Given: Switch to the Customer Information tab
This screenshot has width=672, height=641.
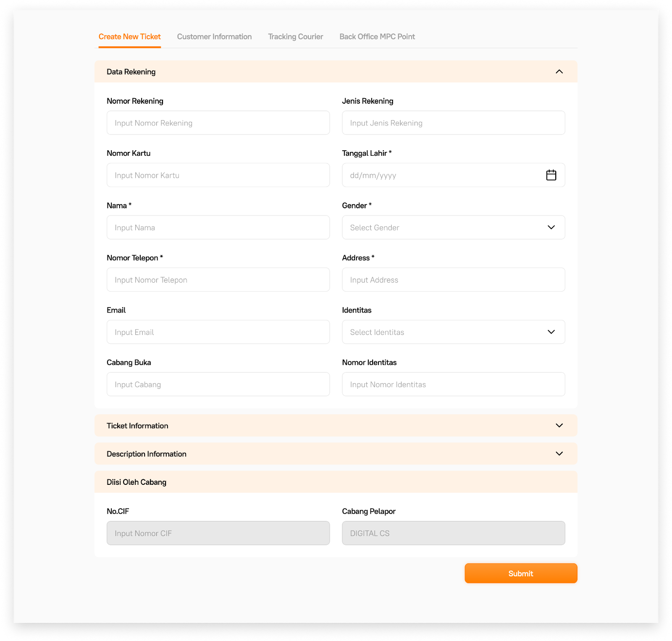Looking at the screenshot, I should coord(214,37).
